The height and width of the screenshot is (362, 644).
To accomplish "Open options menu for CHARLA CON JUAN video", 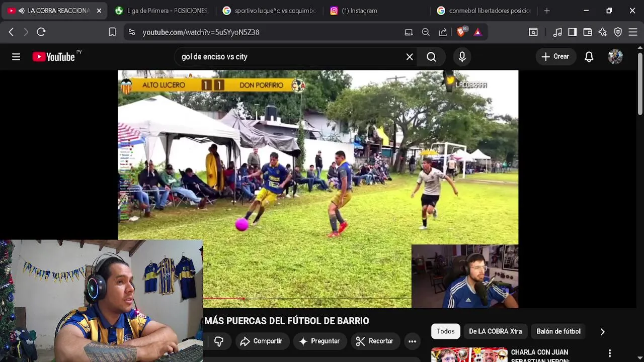I will 609,353.
